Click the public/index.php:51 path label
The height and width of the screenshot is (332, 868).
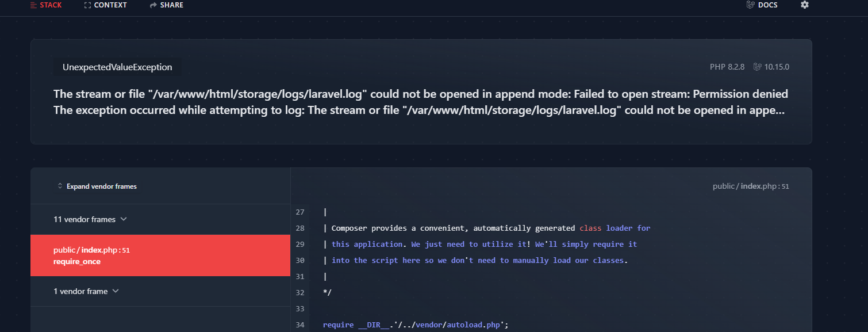click(x=750, y=186)
